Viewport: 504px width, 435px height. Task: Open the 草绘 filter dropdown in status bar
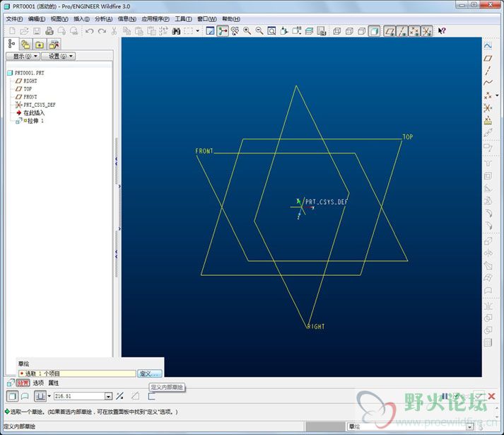[x=469, y=427]
